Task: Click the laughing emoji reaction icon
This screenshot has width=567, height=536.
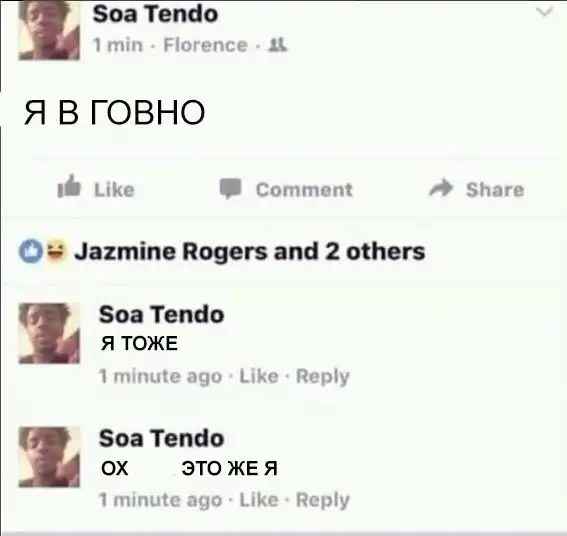Action: click(55, 251)
